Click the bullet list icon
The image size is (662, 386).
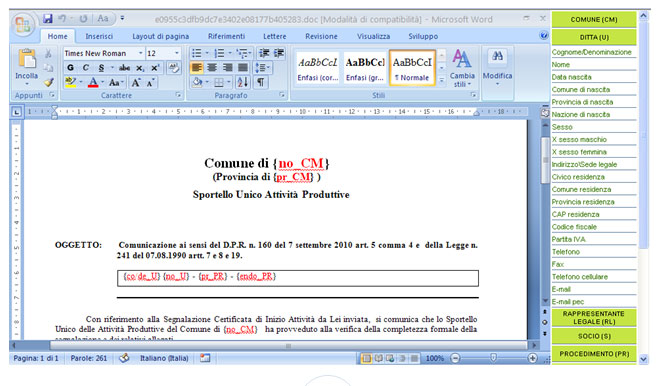pos(197,53)
